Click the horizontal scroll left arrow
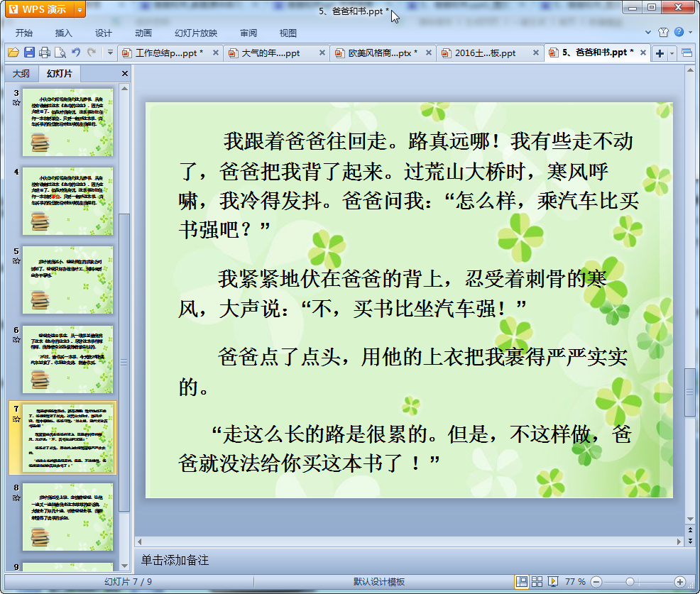Screen dimensions: 700x594 [140, 541]
